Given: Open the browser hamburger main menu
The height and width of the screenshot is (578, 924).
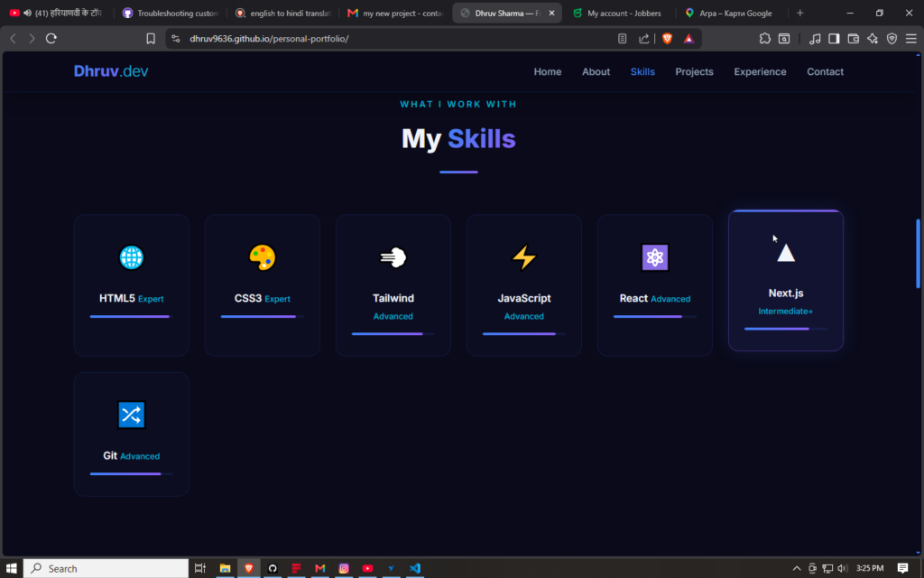Looking at the screenshot, I should [x=911, y=38].
